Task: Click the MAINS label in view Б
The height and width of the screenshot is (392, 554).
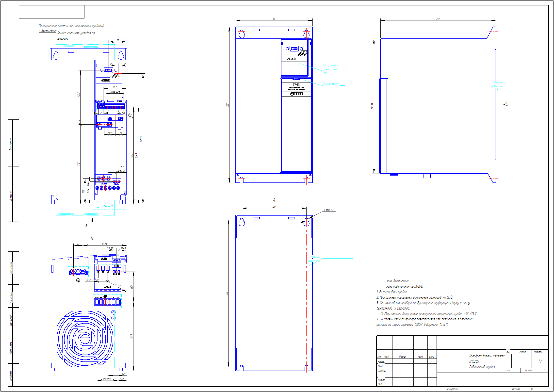Action: tap(104, 259)
